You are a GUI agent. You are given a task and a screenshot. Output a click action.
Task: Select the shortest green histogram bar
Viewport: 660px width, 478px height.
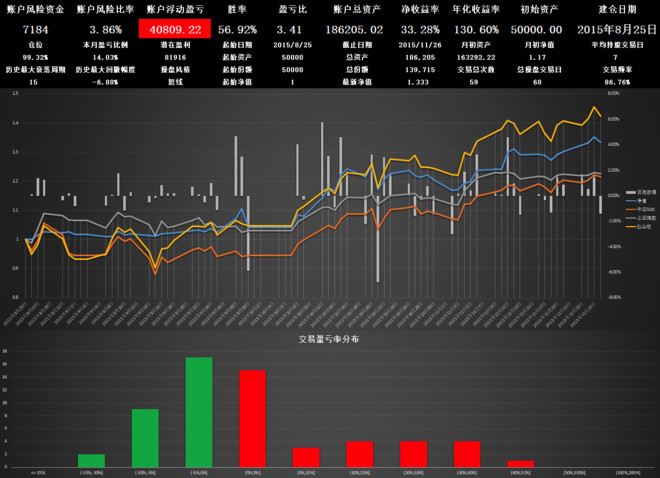click(x=91, y=460)
